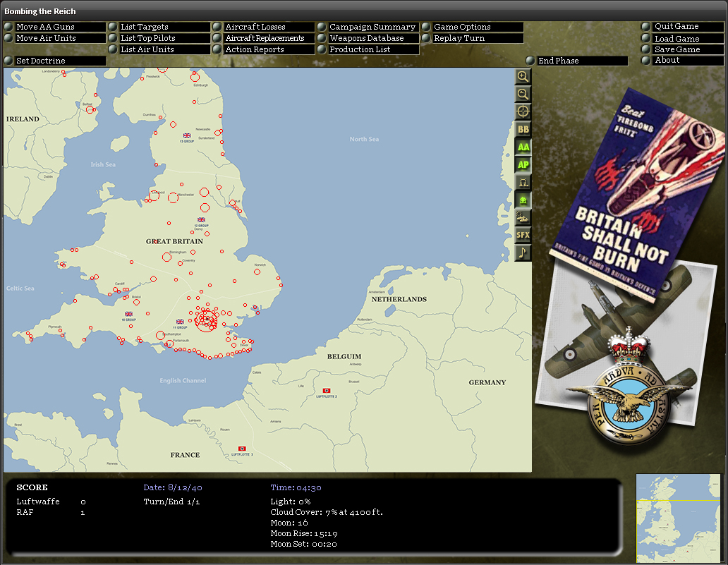Viewport: 728px width, 565px height.
Task: Click the minimap overview of Europe
Action: (x=678, y=518)
